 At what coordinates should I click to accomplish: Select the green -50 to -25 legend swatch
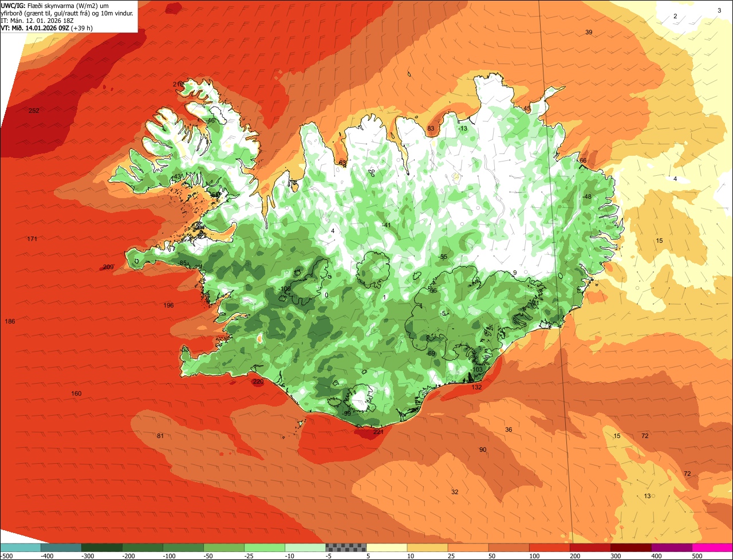coord(224,547)
